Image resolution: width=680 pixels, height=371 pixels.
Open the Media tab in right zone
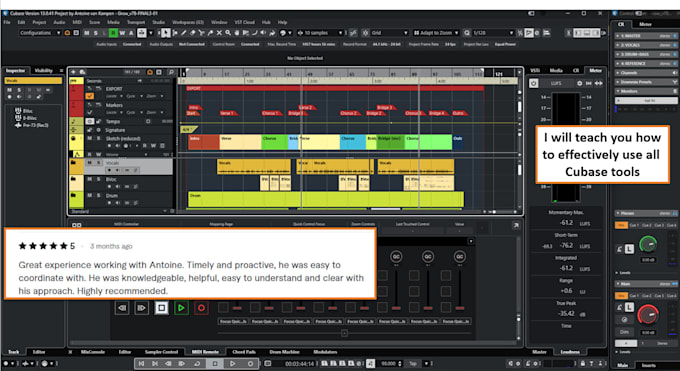point(556,70)
